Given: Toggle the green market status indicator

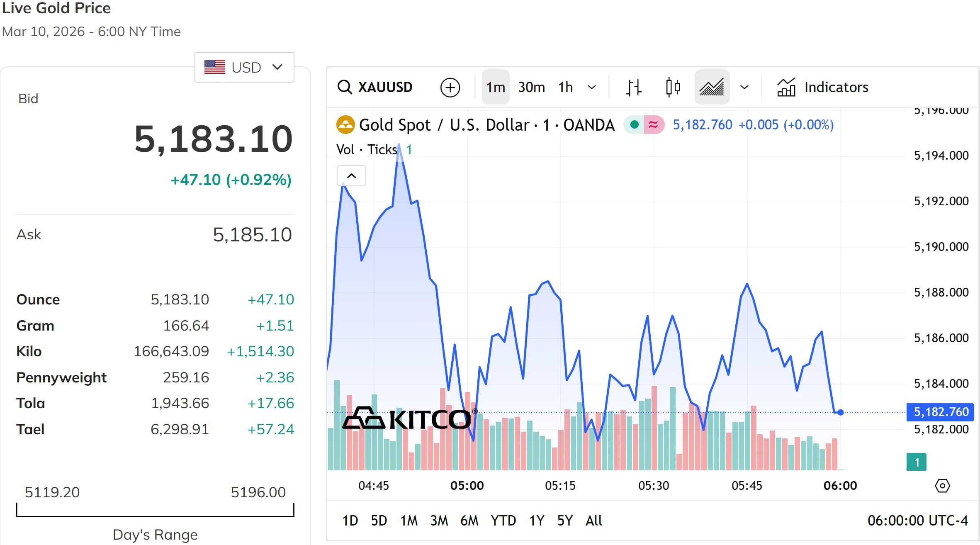Looking at the screenshot, I should tap(634, 124).
